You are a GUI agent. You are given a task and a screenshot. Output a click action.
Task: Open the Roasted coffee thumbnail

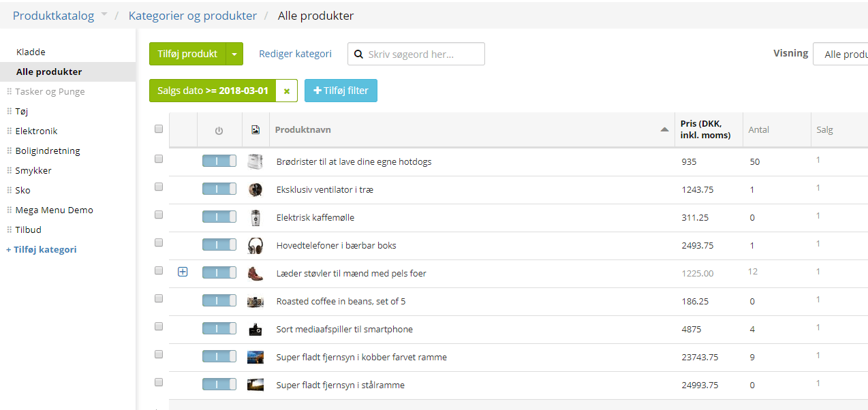(x=255, y=301)
